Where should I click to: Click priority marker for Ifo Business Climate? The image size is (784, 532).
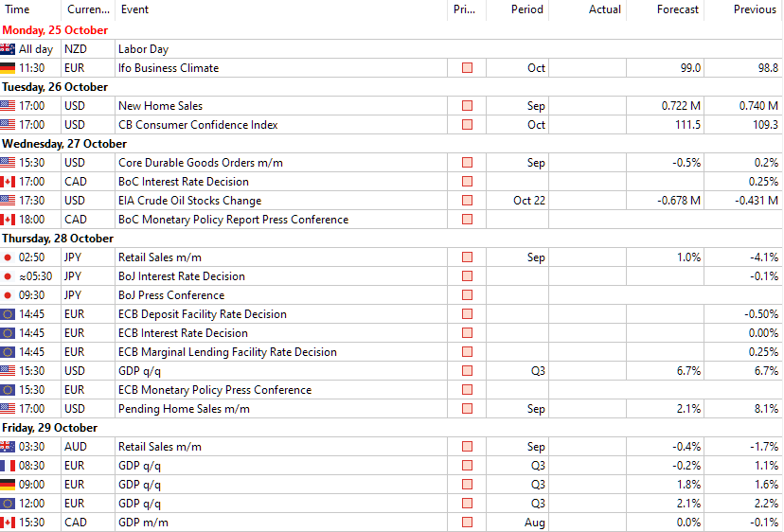pyautogui.click(x=467, y=68)
